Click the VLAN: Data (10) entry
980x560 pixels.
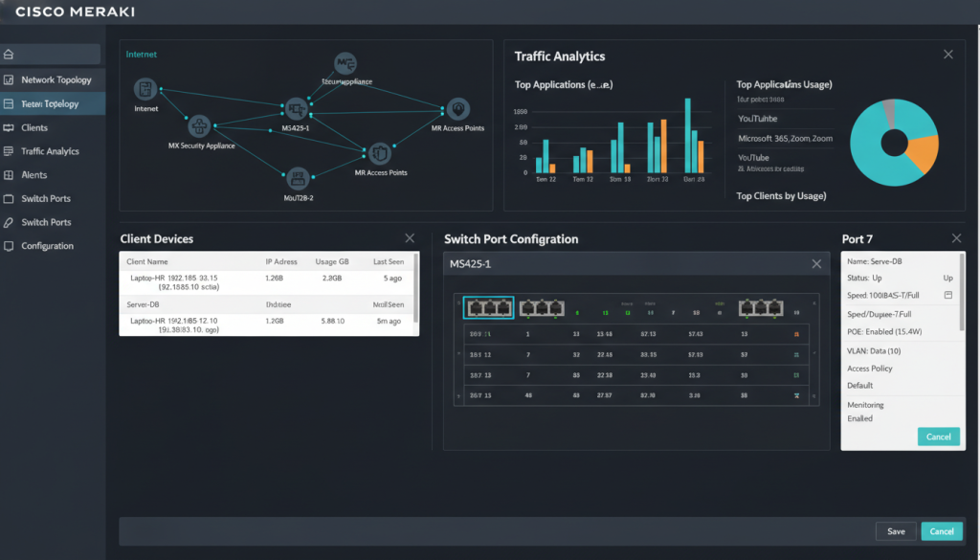[x=874, y=351]
